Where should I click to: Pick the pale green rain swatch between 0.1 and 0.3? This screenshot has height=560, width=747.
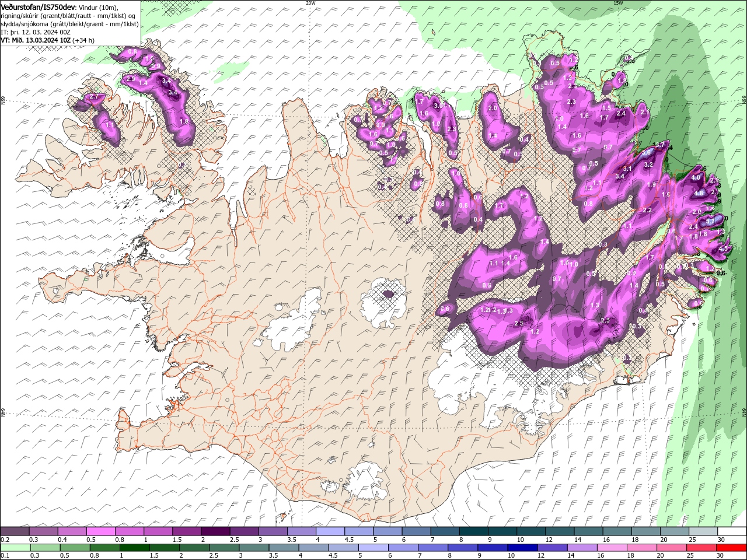(15, 548)
